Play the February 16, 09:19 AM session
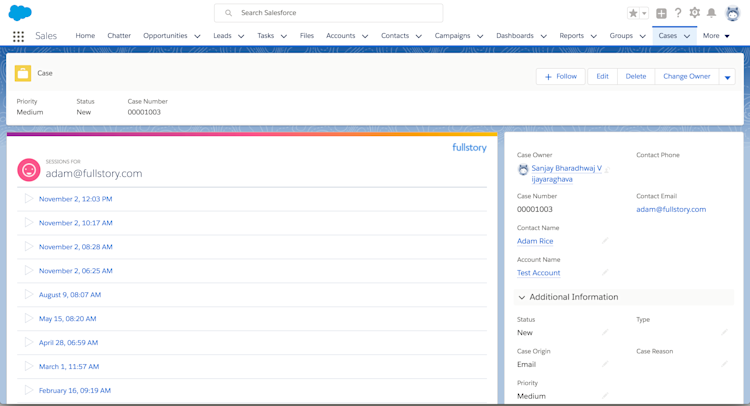Image resolution: width=750 pixels, height=406 pixels. coord(29,390)
